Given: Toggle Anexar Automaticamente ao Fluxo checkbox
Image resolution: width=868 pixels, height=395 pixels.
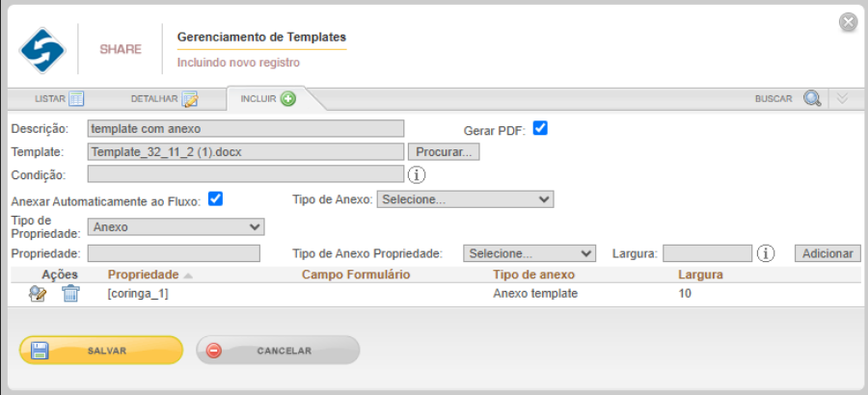Looking at the screenshot, I should 215,198.
